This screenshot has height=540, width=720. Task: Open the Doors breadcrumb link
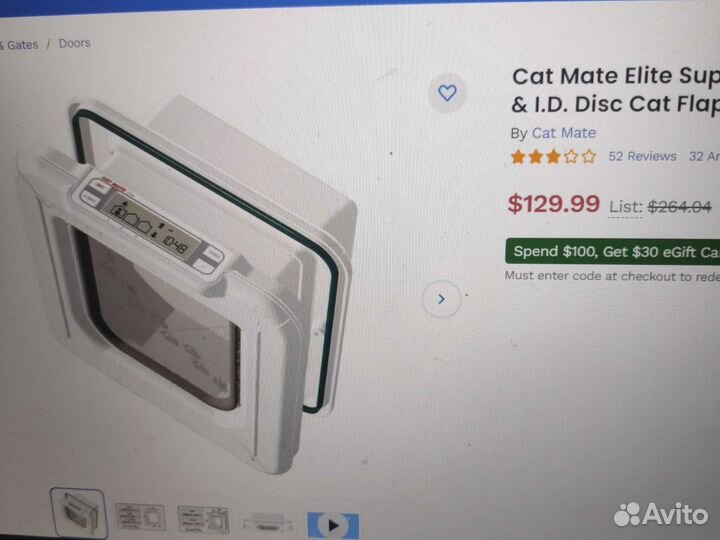(x=74, y=43)
